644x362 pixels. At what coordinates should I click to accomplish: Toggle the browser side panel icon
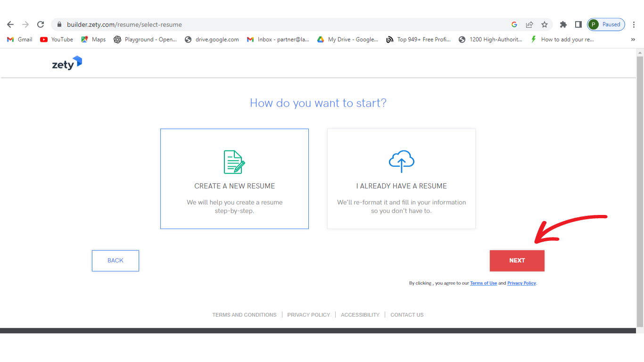578,25
